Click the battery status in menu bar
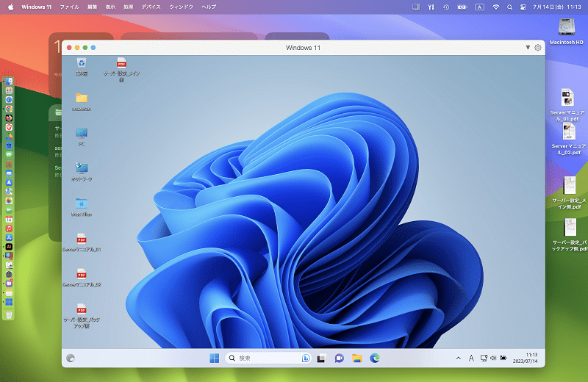The height and width of the screenshot is (382, 588). click(462, 7)
